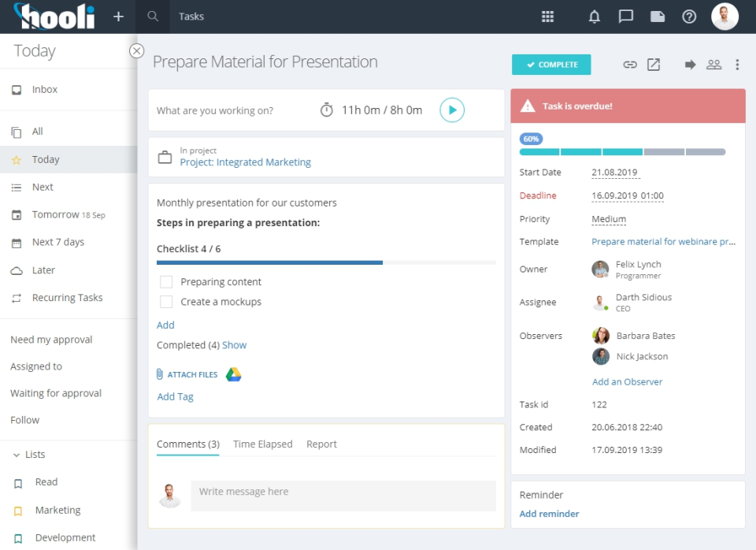Check the Preparing content checkbox
The image size is (756, 550).
(166, 282)
